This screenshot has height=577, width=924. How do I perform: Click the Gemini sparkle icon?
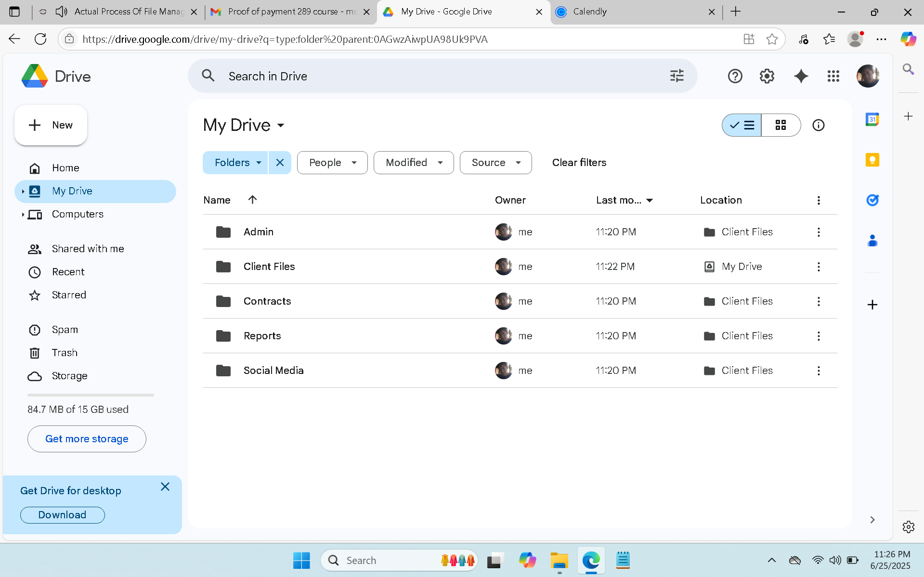point(801,76)
